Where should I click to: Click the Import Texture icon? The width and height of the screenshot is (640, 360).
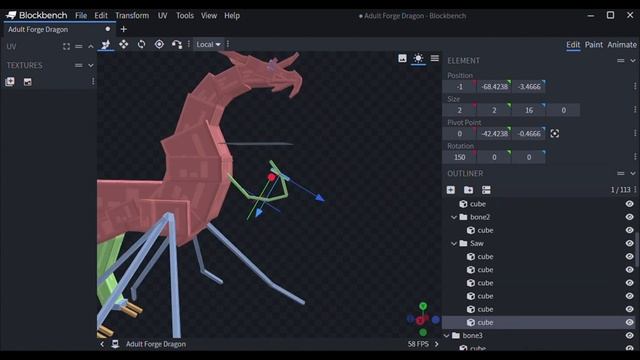coord(10,82)
